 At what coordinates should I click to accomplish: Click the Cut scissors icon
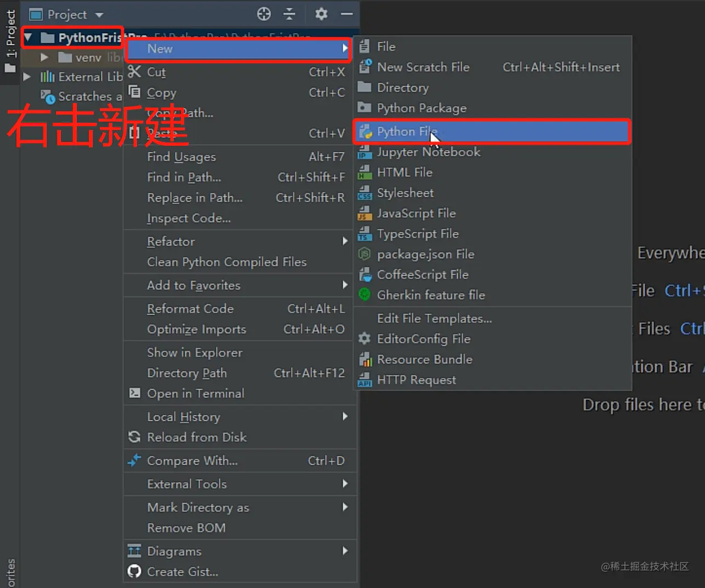click(134, 71)
